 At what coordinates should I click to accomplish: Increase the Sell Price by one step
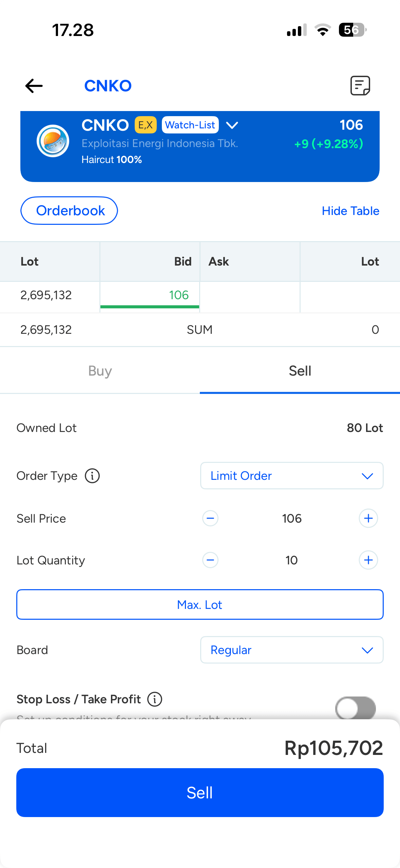[x=368, y=519]
